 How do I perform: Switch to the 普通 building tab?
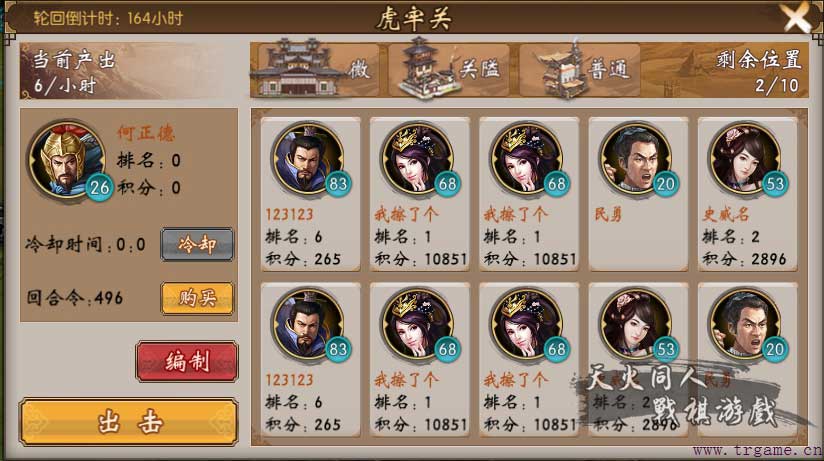580,69
